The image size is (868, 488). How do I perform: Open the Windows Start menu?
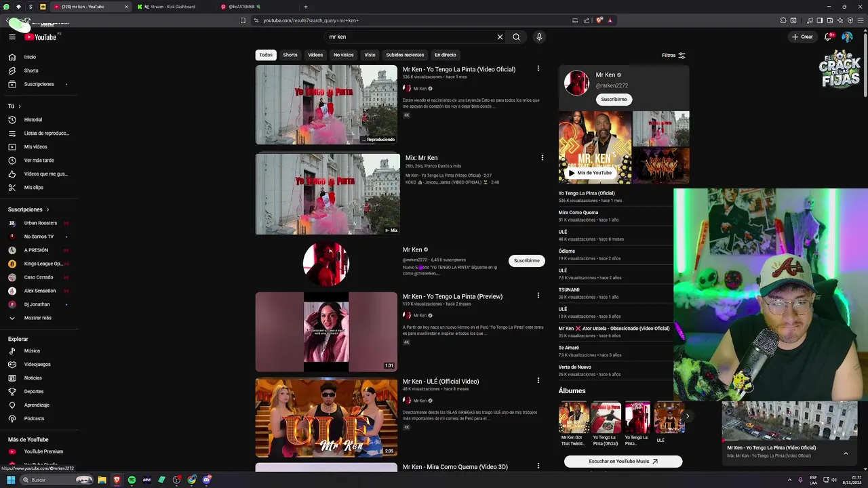(11, 480)
